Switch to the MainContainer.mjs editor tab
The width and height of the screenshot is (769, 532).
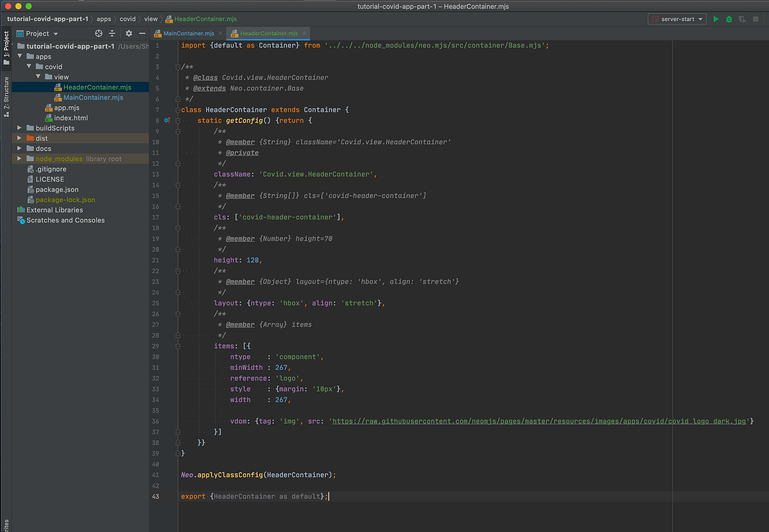pyautogui.click(x=188, y=33)
